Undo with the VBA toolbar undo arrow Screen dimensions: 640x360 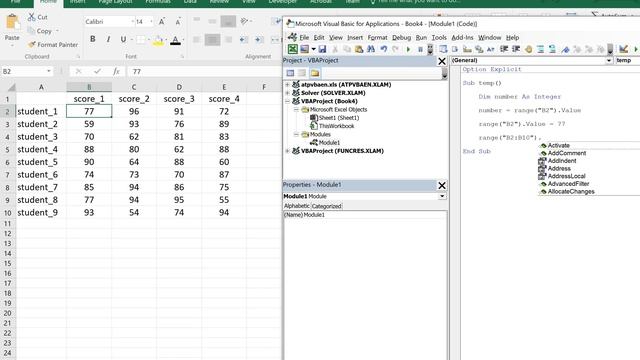coord(383,49)
